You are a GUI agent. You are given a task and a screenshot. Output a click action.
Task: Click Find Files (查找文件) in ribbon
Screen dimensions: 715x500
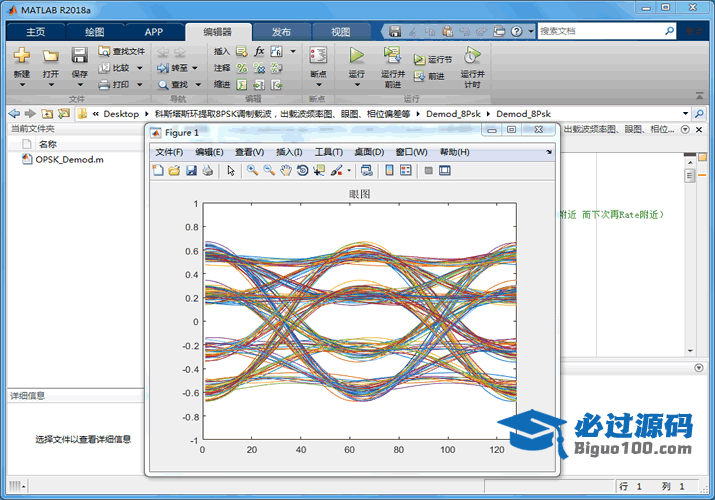tap(121, 52)
